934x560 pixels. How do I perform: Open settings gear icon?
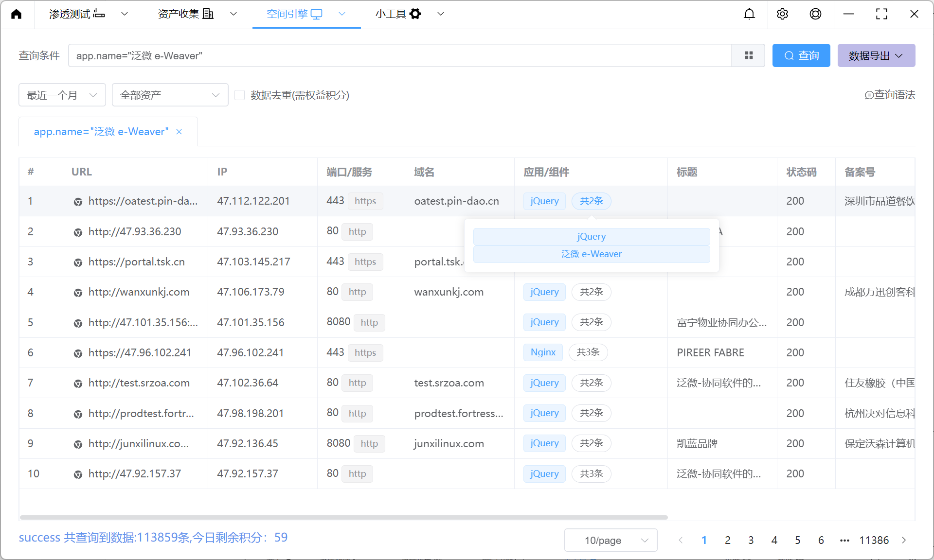point(782,14)
